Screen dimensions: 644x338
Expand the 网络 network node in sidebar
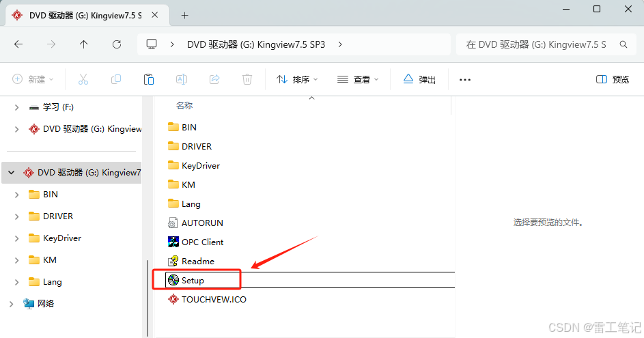(12, 304)
